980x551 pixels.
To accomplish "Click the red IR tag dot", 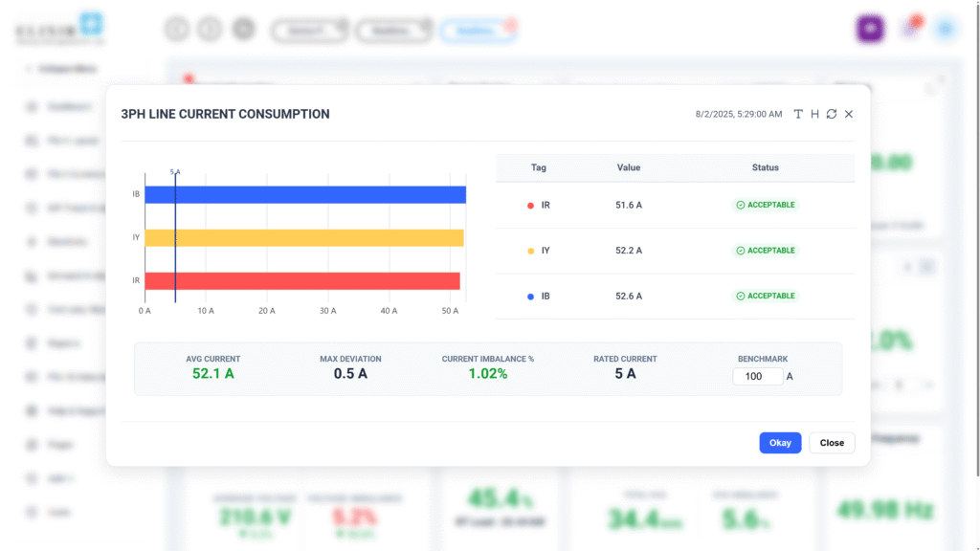I will (x=530, y=205).
